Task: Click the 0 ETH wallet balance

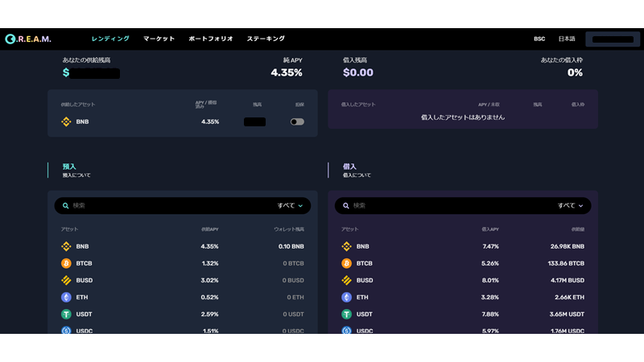Action: coord(295,297)
